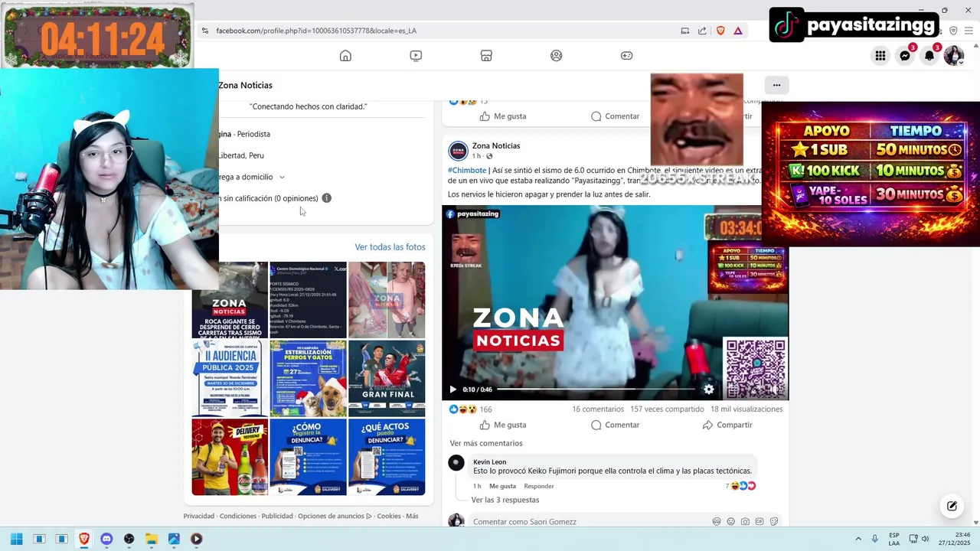Open the three-dots page options button
This screenshot has width=980, height=551.
click(x=776, y=85)
